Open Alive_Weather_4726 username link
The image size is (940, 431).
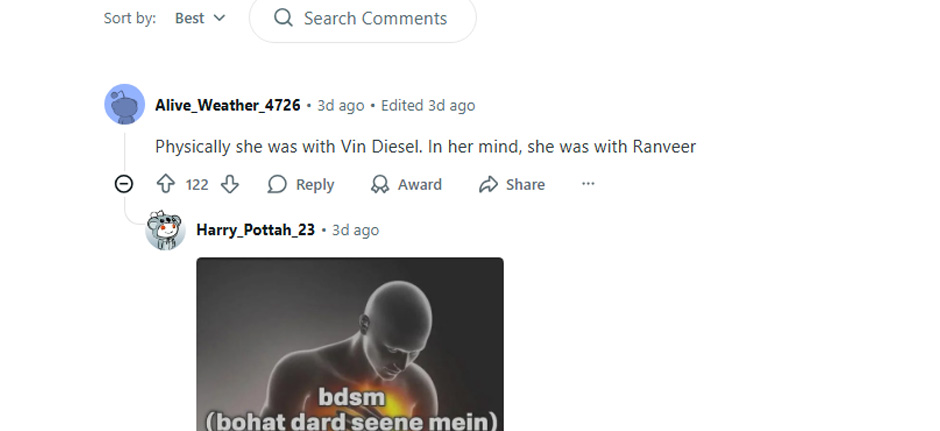(228, 106)
